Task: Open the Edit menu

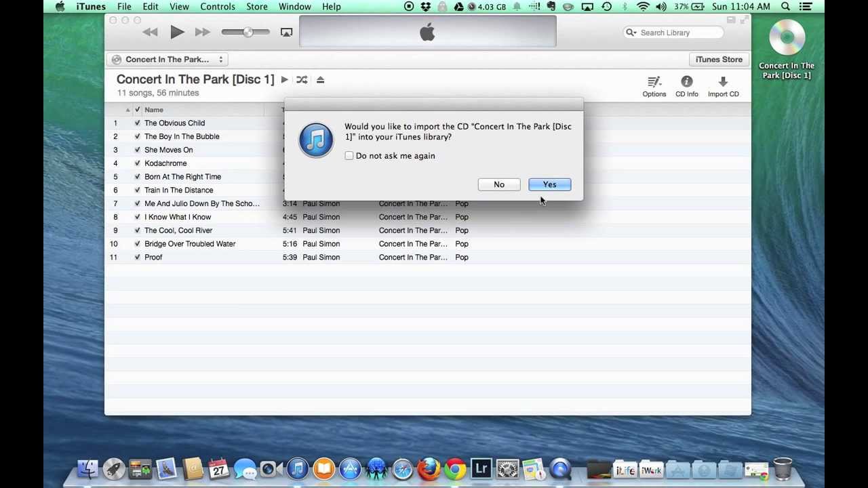Action: click(x=151, y=7)
